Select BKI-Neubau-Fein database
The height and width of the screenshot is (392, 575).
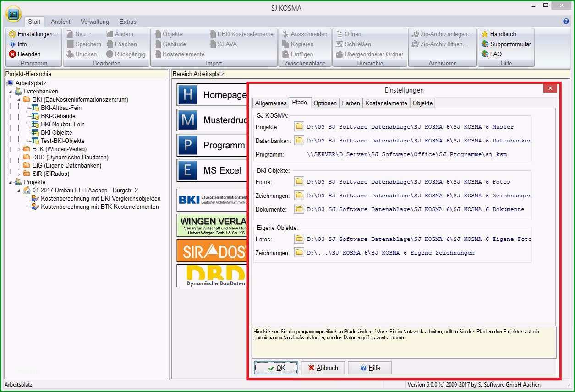point(63,124)
